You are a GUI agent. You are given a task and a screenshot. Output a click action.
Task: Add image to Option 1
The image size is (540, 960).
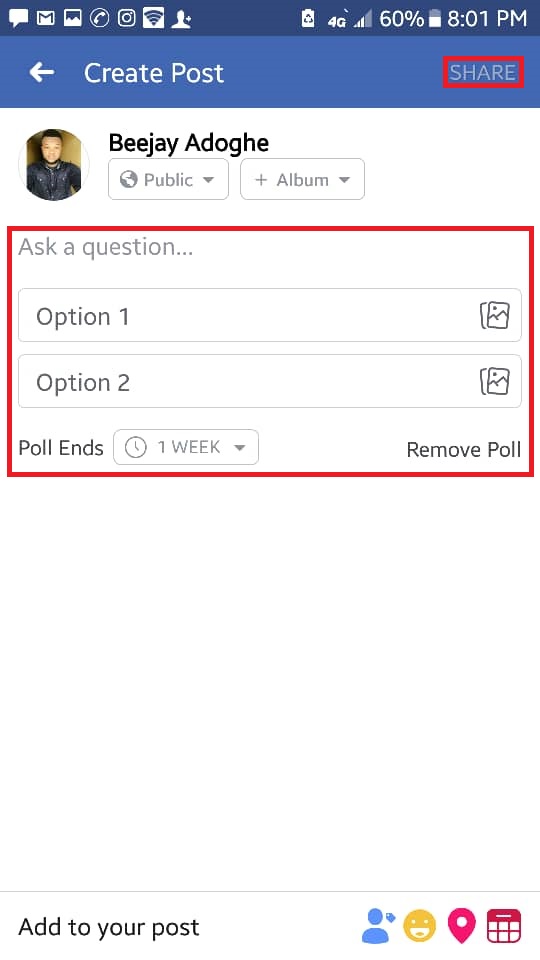495,316
